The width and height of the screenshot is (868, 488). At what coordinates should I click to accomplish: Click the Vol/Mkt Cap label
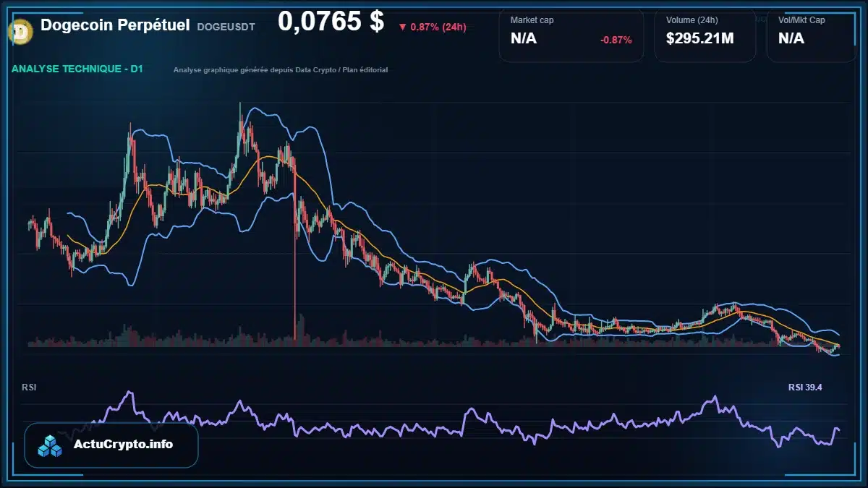[801, 20]
